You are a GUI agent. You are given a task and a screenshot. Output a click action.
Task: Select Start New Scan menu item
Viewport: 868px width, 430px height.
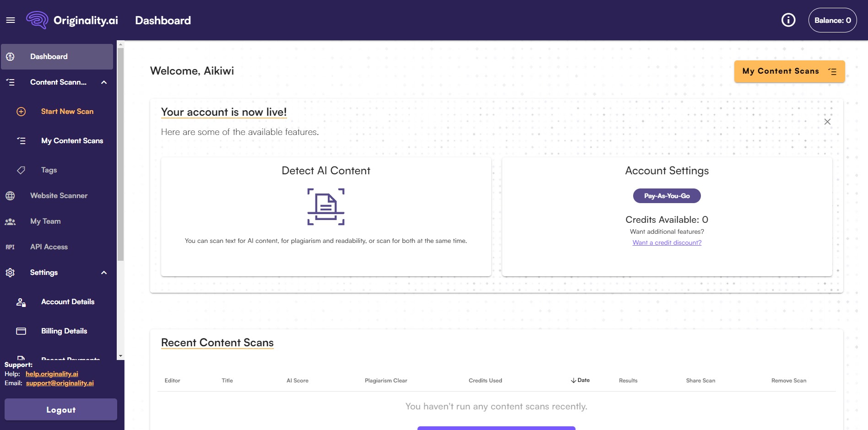[67, 112]
